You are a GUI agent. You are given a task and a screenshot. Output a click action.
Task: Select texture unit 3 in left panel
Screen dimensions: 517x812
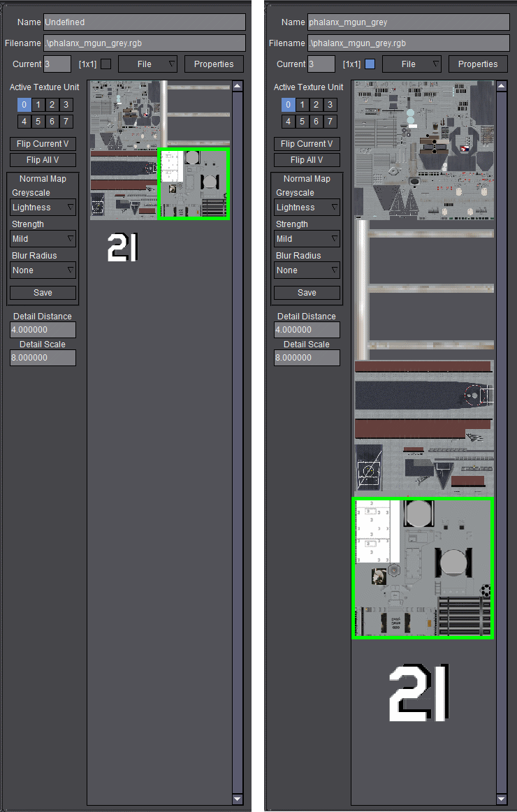pyautogui.click(x=66, y=105)
